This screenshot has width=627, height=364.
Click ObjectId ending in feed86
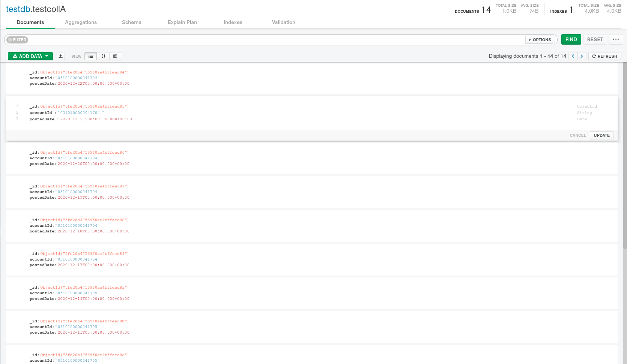point(84,153)
